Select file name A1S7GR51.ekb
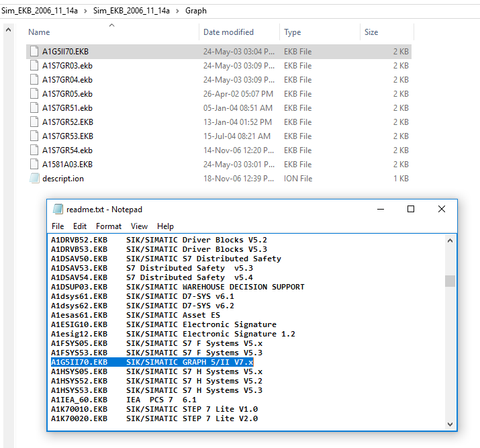This screenshot has height=448, width=480. (67, 107)
